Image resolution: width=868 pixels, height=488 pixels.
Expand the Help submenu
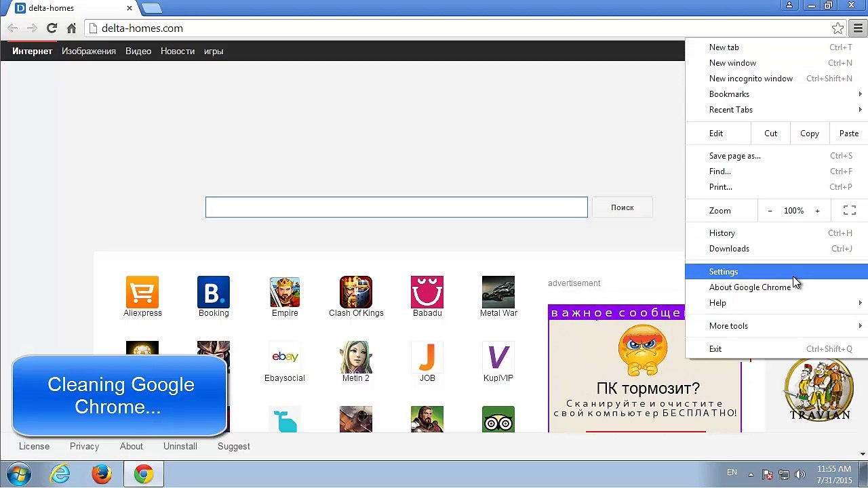click(x=776, y=303)
